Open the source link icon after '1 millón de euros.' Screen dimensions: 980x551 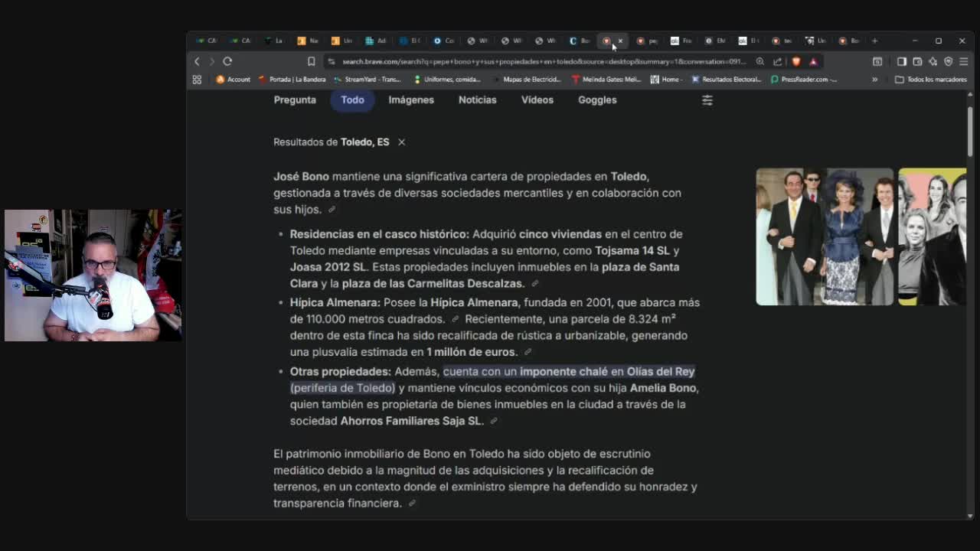528,352
